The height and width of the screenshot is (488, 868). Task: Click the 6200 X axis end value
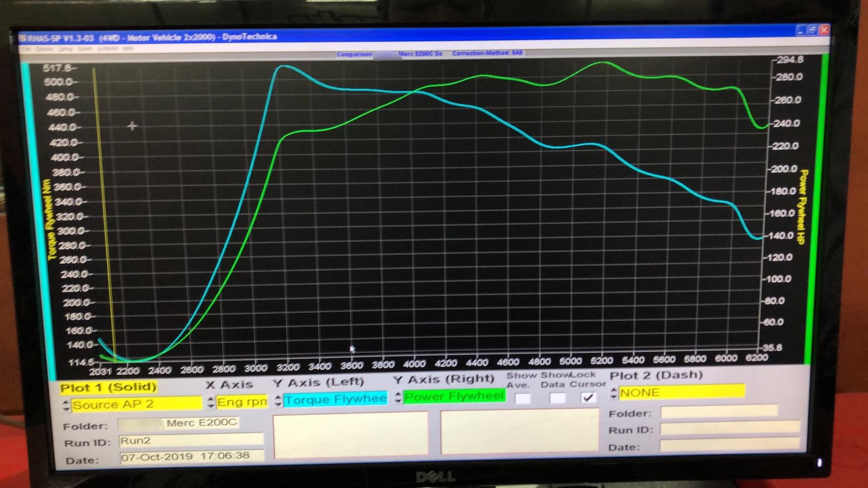pos(756,357)
